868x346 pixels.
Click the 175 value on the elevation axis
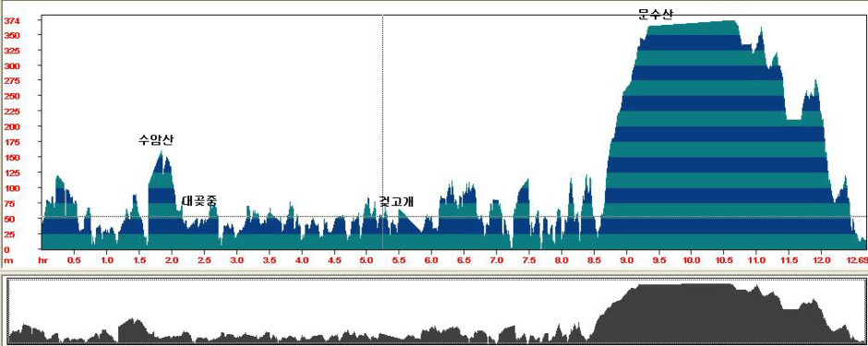click(x=12, y=142)
